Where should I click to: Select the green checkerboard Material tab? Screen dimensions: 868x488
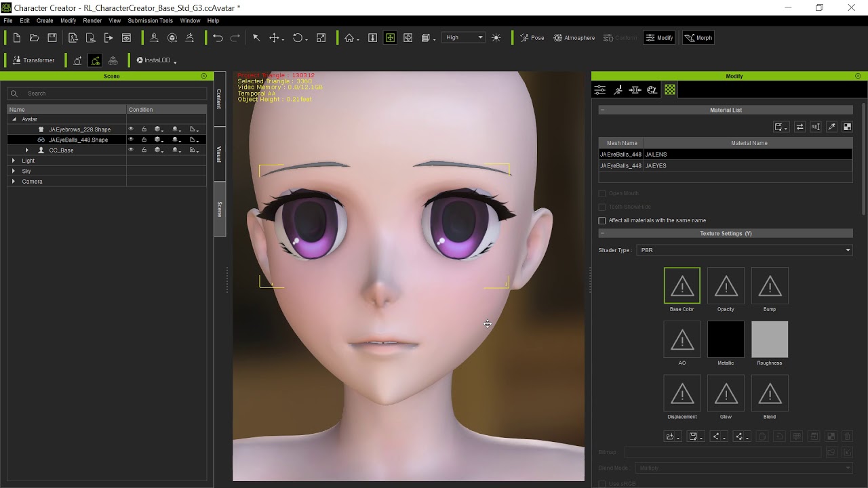(670, 89)
